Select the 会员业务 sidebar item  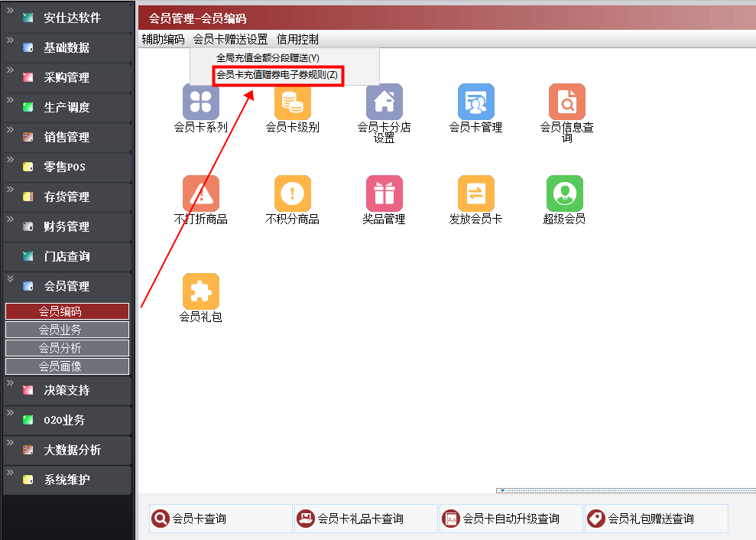coord(67,330)
